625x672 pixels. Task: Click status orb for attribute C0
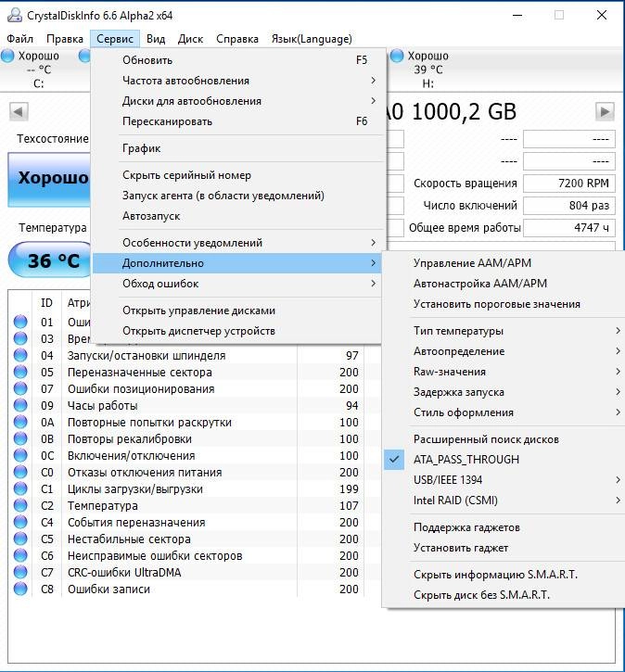(20, 473)
